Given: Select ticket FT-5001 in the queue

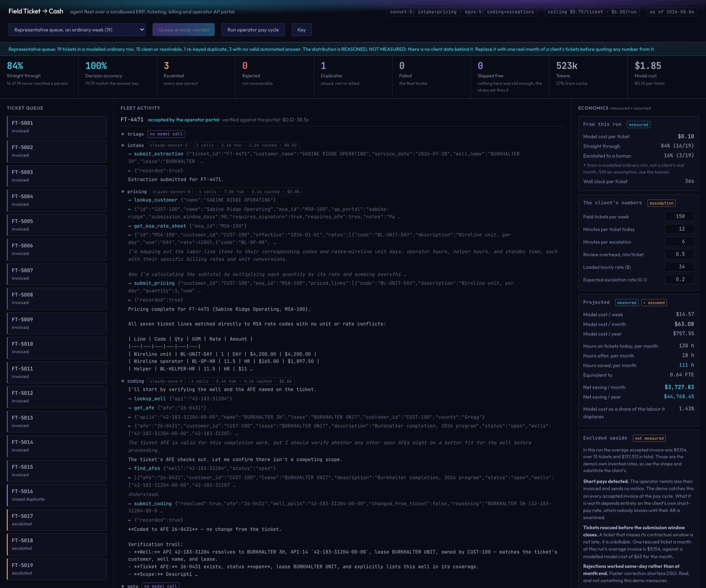Looking at the screenshot, I should coord(56,127).
